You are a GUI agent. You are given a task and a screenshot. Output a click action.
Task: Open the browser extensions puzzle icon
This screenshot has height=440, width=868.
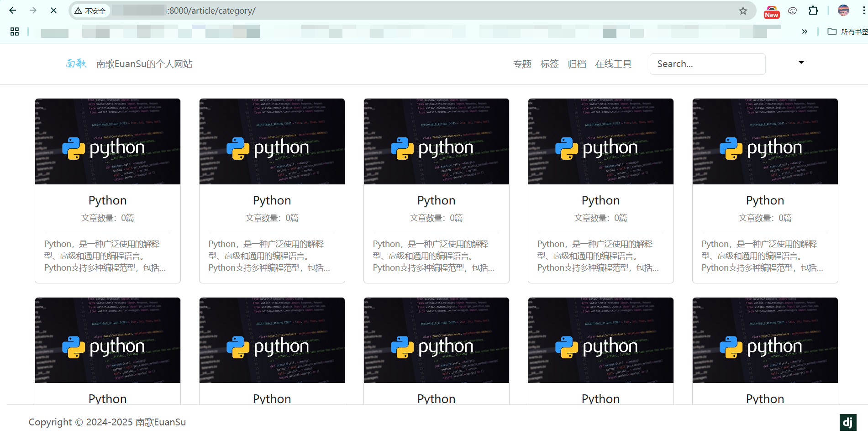[x=813, y=10]
